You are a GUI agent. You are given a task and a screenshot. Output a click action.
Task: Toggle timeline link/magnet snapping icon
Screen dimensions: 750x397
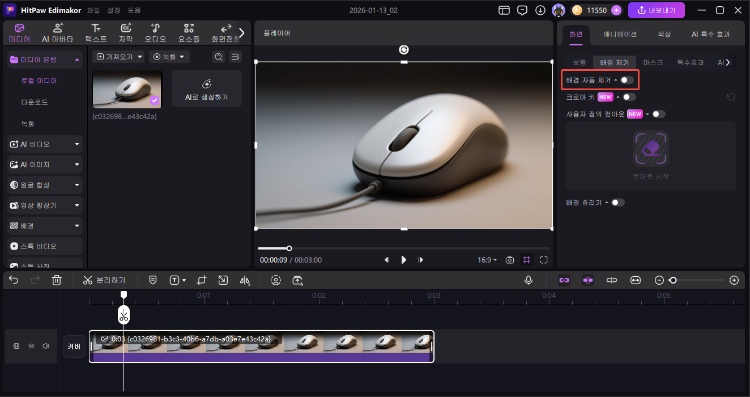tap(564, 280)
